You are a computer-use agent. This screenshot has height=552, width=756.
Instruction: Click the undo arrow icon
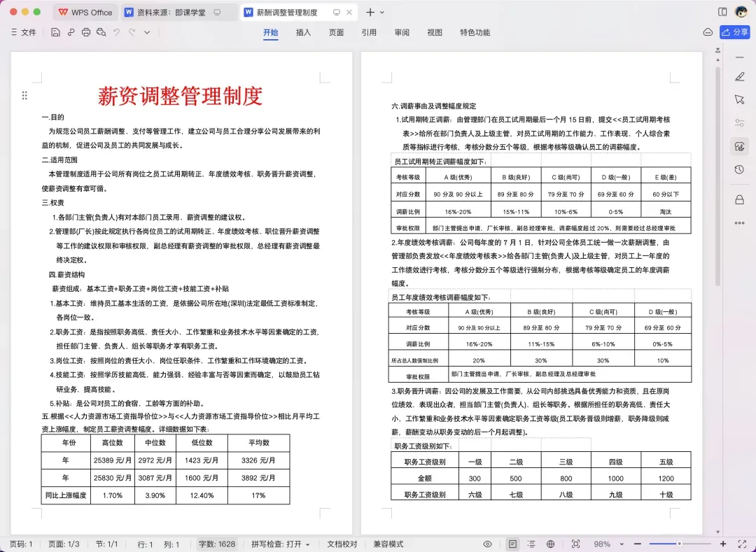[117, 32]
